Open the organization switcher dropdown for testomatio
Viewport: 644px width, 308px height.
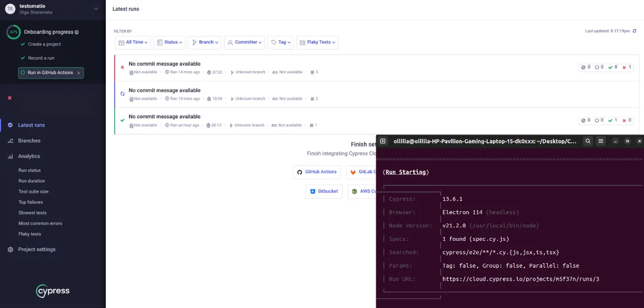tap(96, 8)
